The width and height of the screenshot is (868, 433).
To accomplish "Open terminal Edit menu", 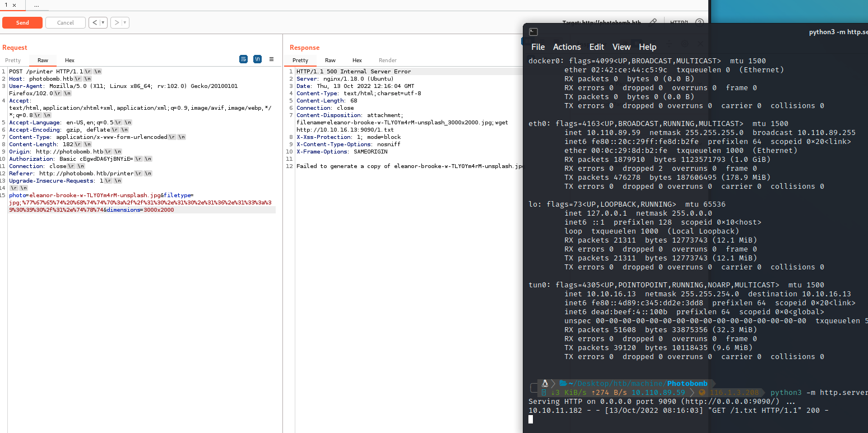I will pos(597,47).
